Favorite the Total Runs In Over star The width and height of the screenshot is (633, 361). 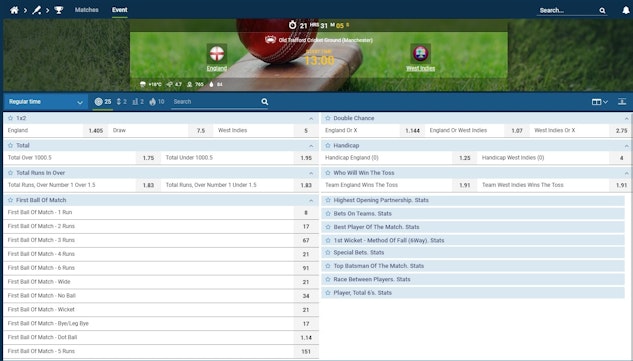(x=10, y=173)
